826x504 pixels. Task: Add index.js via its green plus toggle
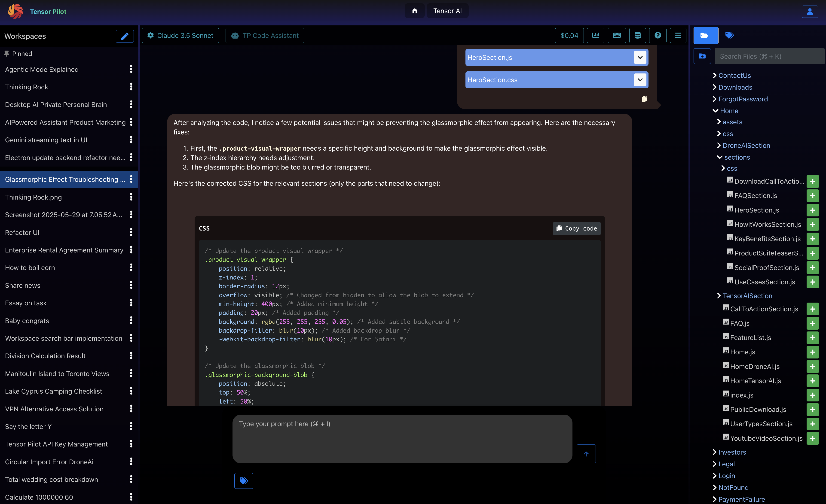[x=813, y=395]
